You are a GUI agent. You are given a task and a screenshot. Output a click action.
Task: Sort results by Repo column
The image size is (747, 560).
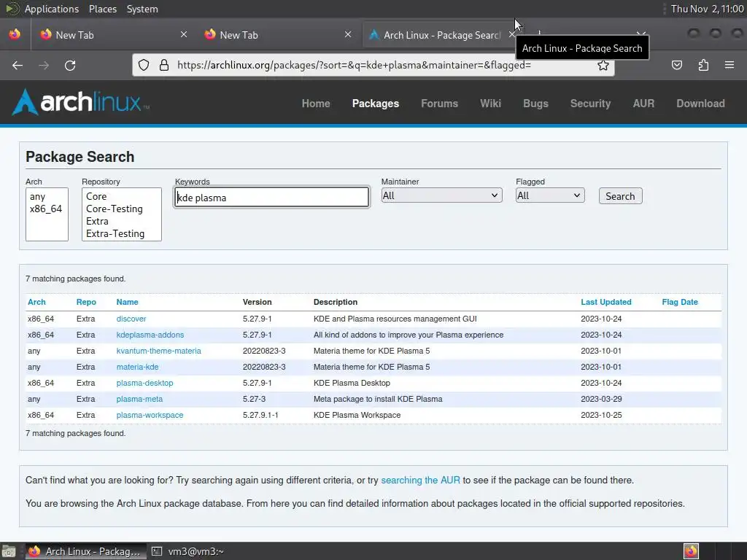click(86, 302)
